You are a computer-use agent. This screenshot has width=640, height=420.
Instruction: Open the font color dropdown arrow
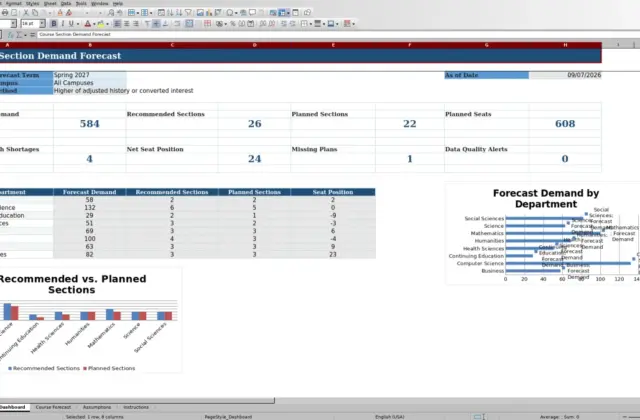(94, 24)
